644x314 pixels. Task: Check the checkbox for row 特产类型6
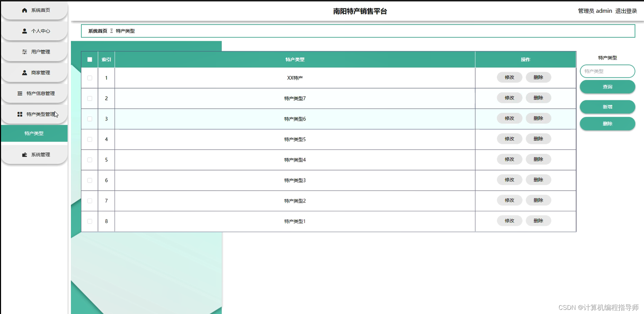(x=90, y=119)
